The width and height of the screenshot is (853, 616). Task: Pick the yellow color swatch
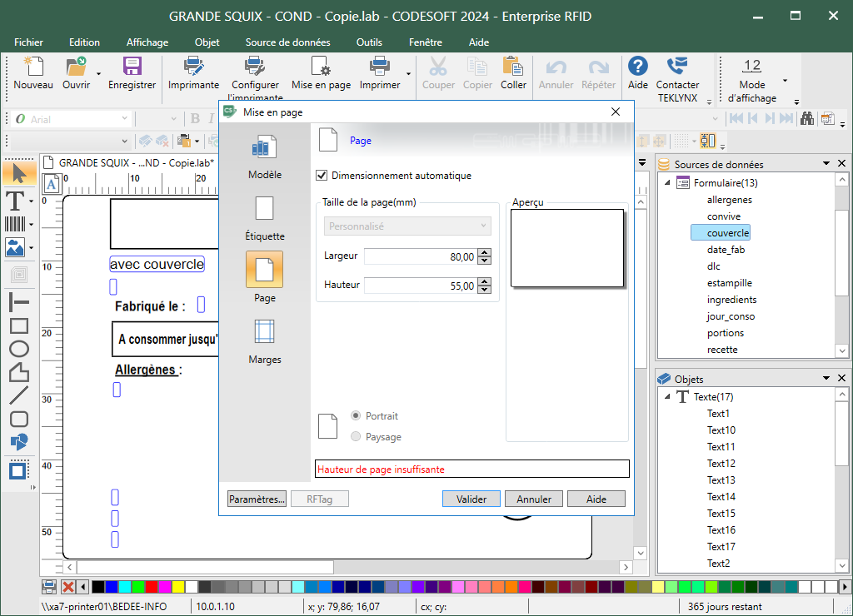pyautogui.click(x=178, y=587)
